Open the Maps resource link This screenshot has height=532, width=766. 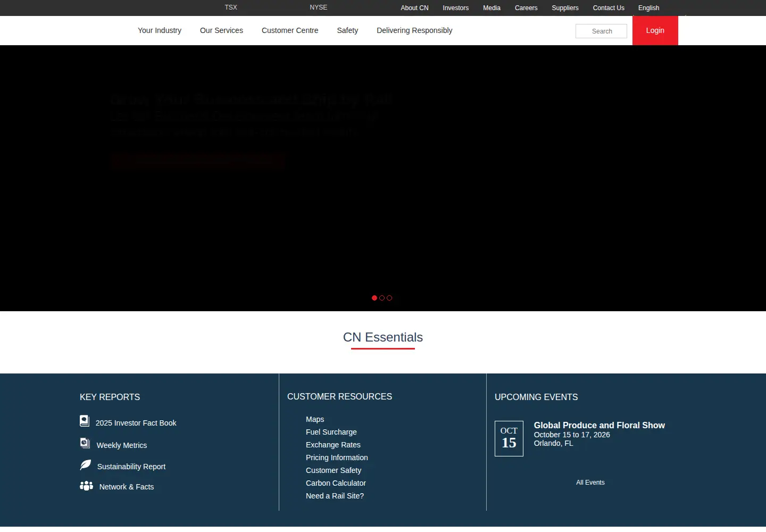315,419
